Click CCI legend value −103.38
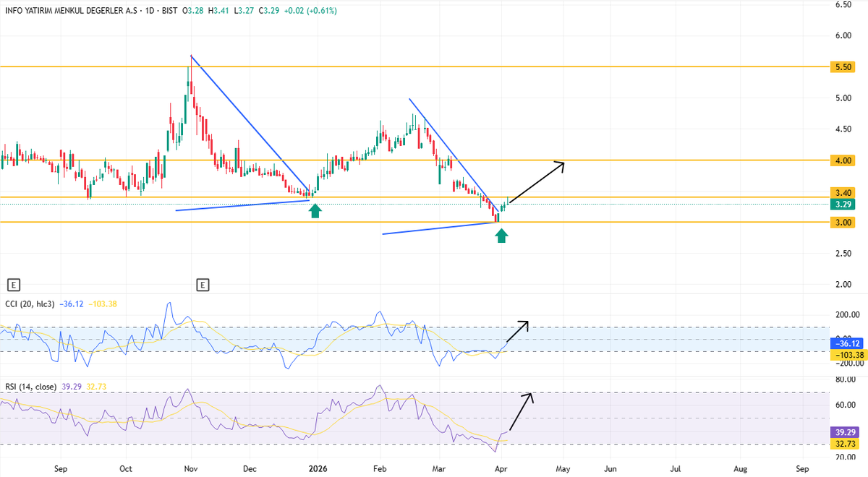868x477 pixels. (x=104, y=305)
